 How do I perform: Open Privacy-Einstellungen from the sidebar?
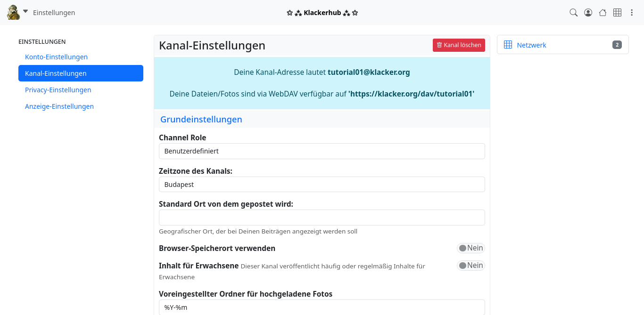[58, 90]
